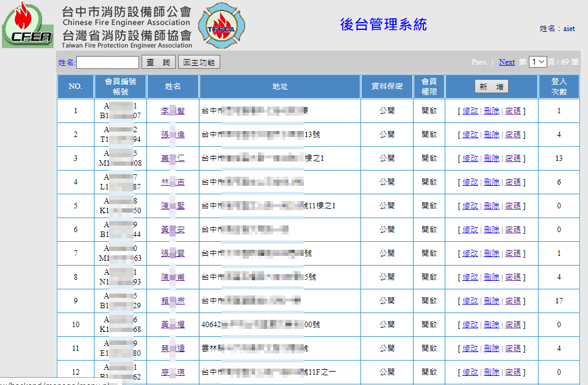Go to the Next page link

click(x=507, y=62)
